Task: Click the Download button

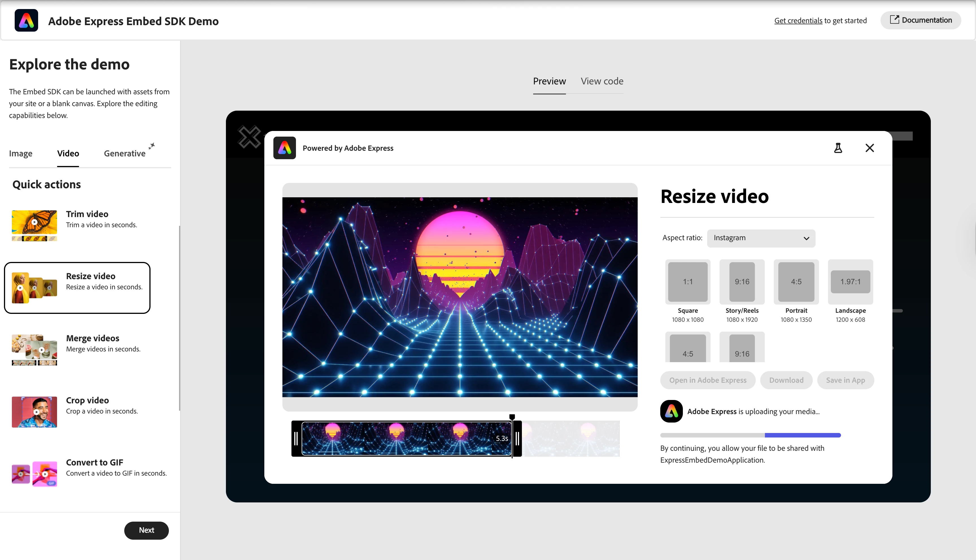Action: pos(786,380)
